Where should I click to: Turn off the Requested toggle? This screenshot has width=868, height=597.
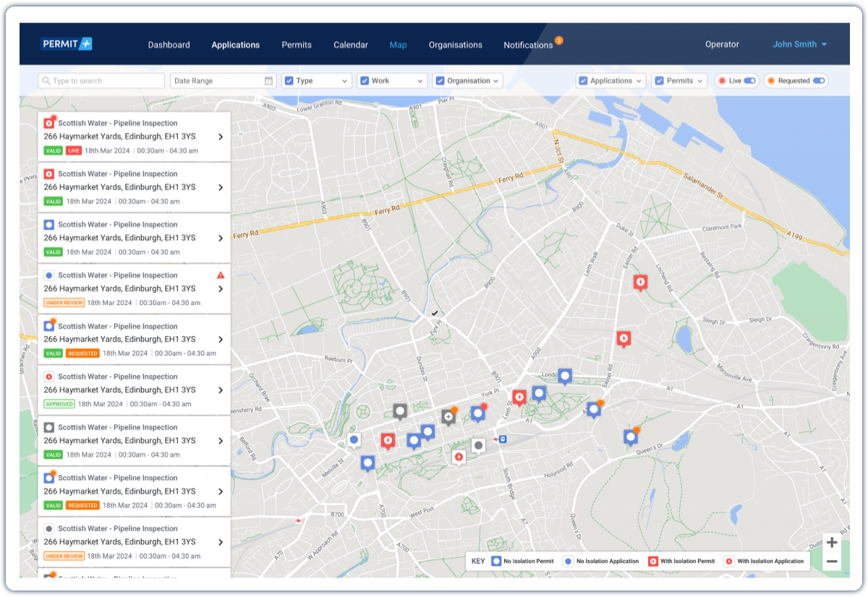point(819,81)
